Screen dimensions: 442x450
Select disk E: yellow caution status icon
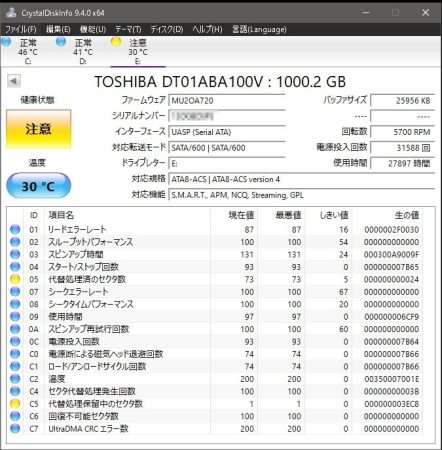coord(116,42)
